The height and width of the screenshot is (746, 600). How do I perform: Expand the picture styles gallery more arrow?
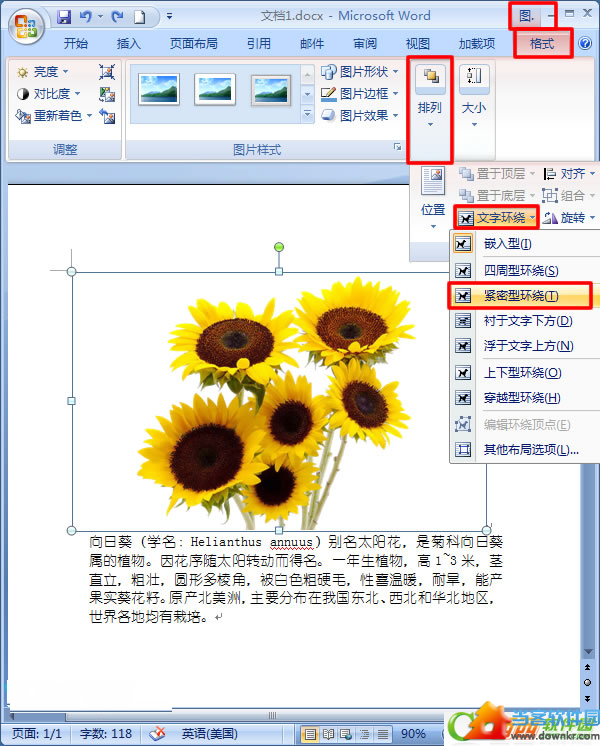[x=307, y=114]
